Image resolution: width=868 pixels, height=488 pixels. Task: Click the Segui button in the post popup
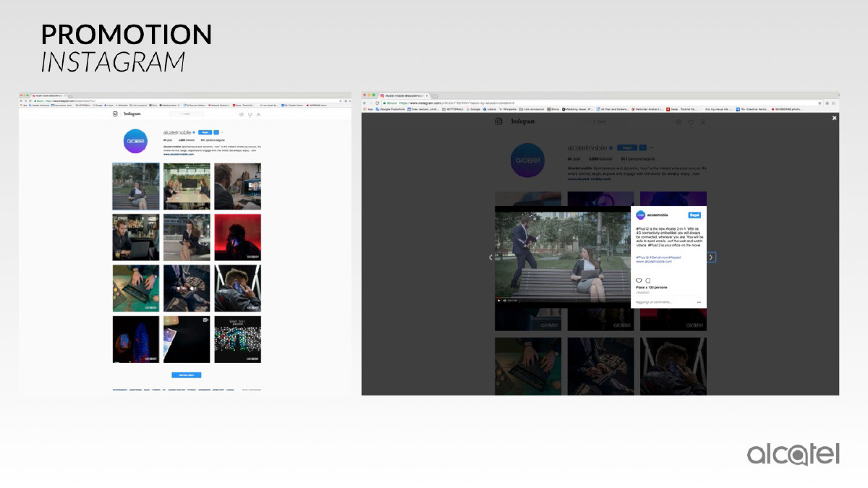pyautogui.click(x=694, y=215)
